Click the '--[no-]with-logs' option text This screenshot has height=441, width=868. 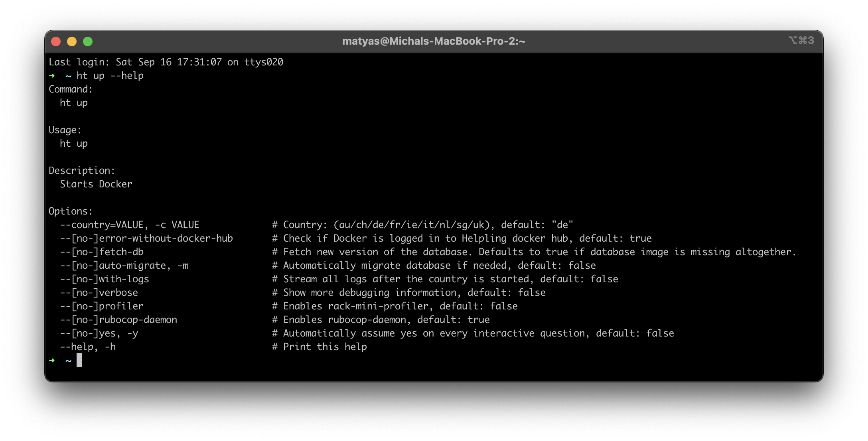pos(104,279)
